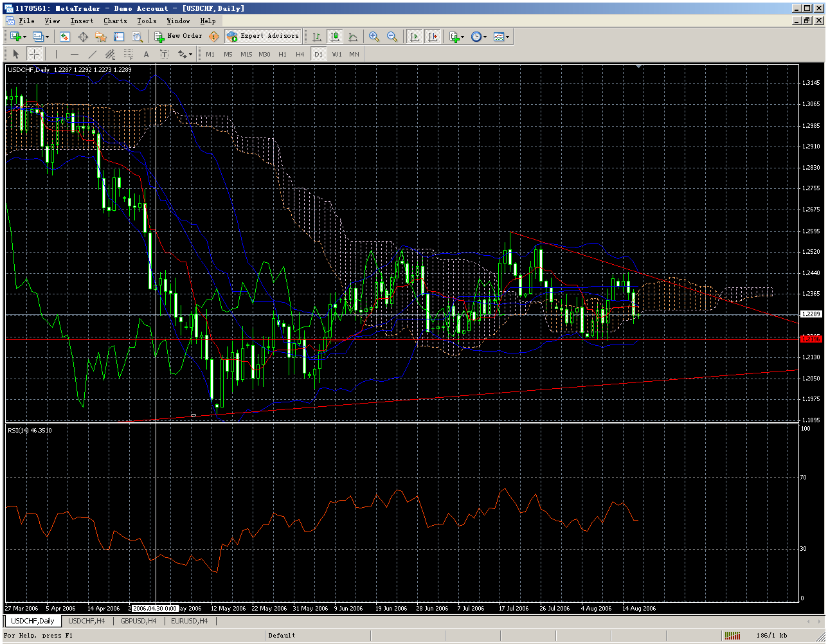828x644 pixels.
Task: Click the orange MetaEditor diamond icon
Action: click(213, 37)
